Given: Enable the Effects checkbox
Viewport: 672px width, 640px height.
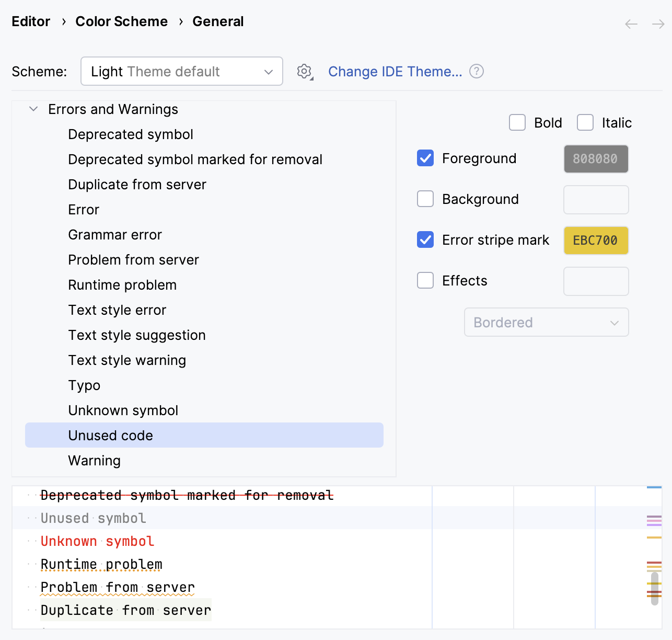Looking at the screenshot, I should pos(425,280).
